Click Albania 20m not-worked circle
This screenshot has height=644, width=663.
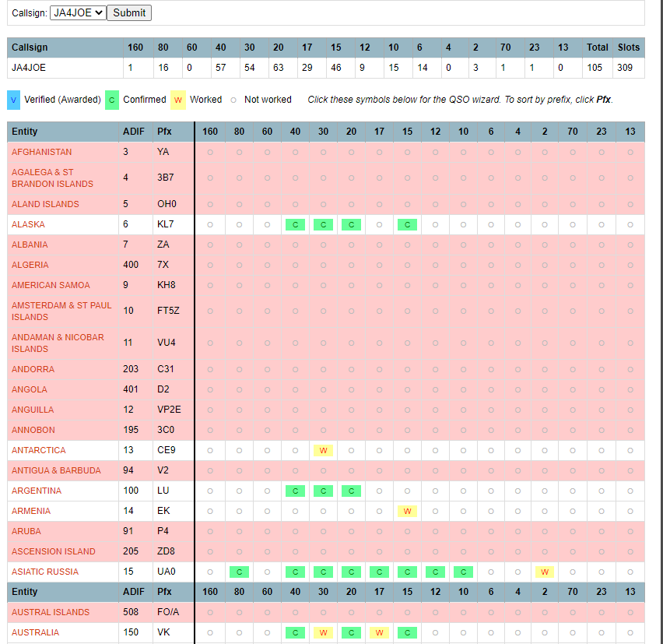tap(351, 245)
